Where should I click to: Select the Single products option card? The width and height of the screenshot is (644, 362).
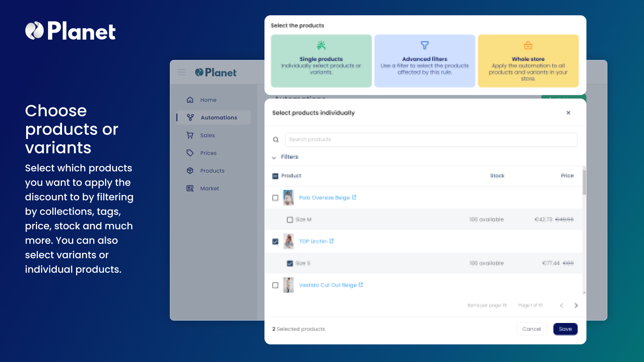[321, 61]
